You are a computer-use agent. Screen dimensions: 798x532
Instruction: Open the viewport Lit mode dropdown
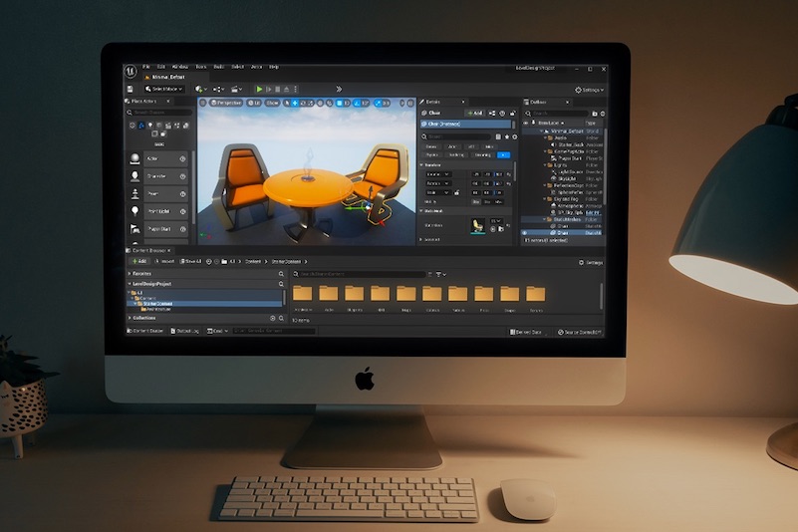pyautogui.click(x=254, y=103)
